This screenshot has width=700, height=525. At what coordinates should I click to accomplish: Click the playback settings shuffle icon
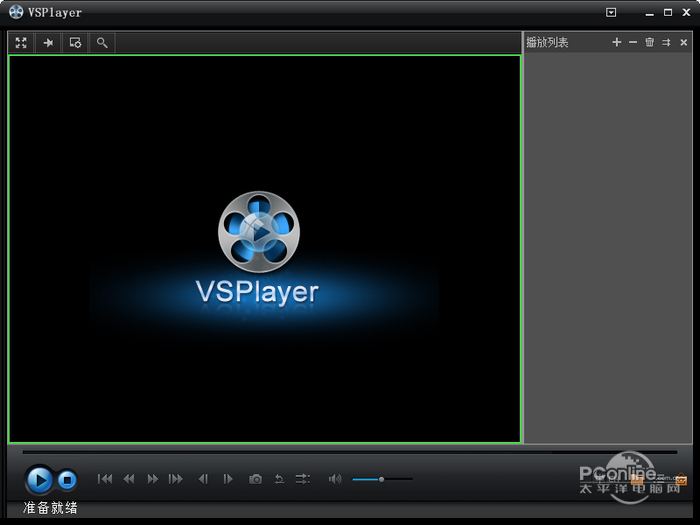[303, 479]
